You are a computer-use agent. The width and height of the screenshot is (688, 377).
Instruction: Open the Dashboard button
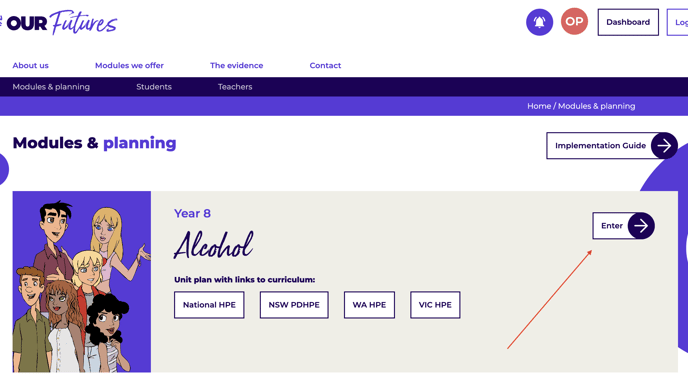(628, 22)
